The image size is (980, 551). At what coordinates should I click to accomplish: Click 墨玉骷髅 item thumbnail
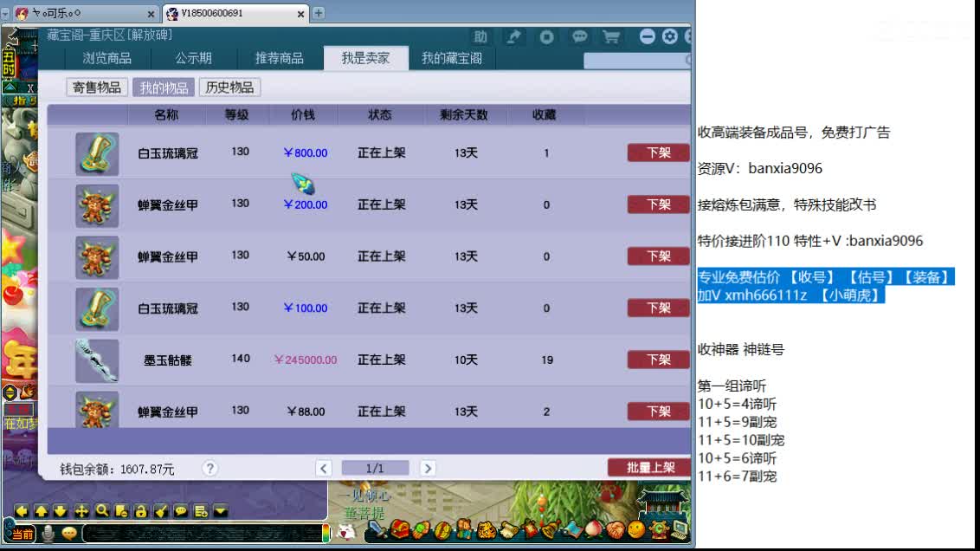coord(97,361)
